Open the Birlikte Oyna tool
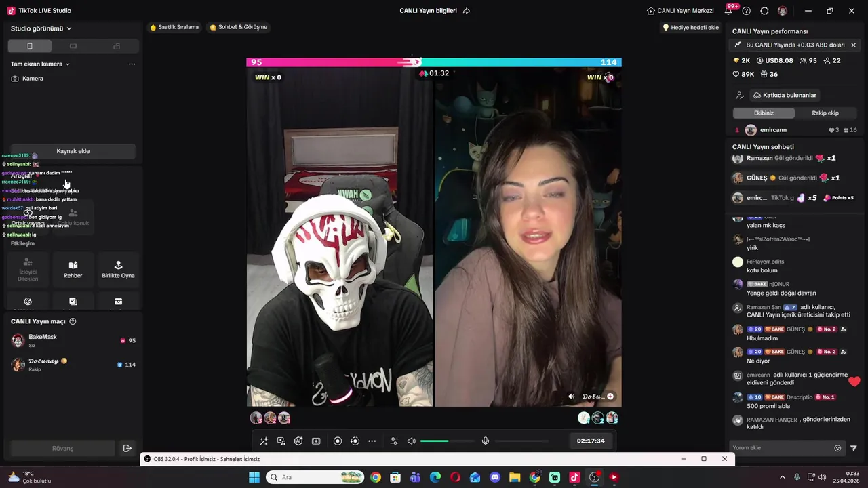The image size is (868, 488). (x=118, y=269)
